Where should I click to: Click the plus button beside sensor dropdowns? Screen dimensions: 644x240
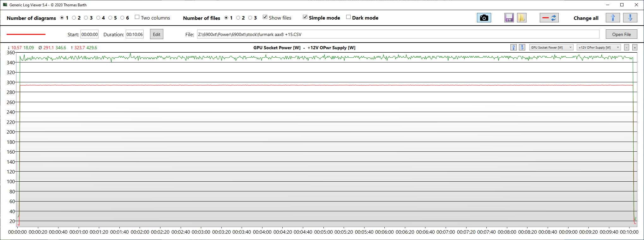[x=635, y=47]
